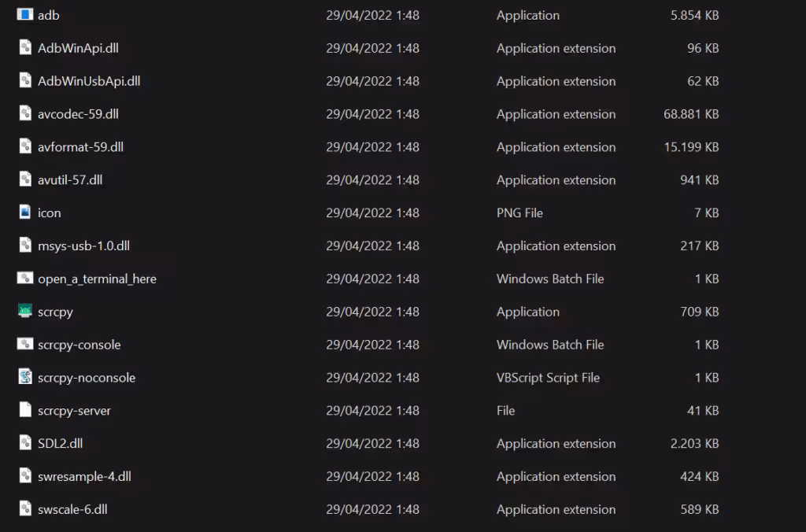Select the scrcpy application name
This screenshot has width=806, height=532.
[x=56, y=312]
